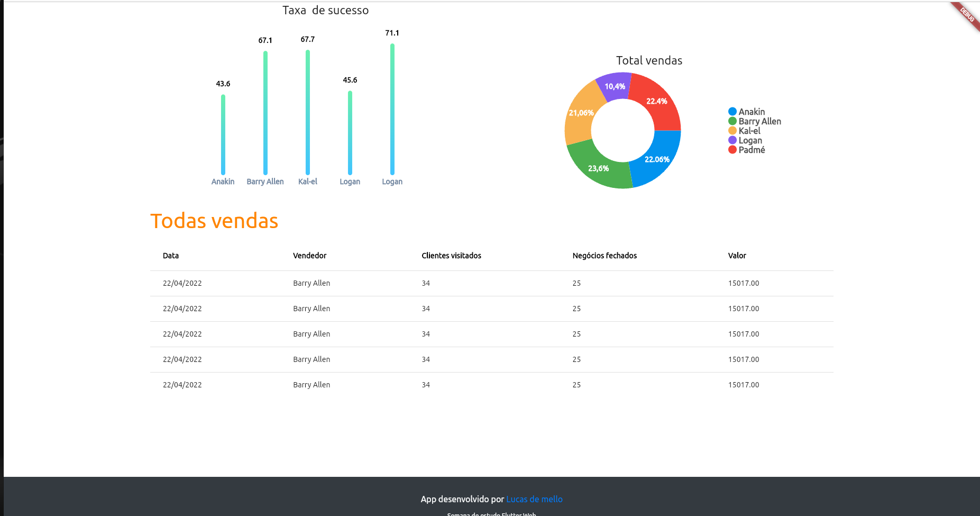Click the Todas vendas heading
Image resolution: width=980 pixels, height=516 pixels.
(x=214, y=221)
